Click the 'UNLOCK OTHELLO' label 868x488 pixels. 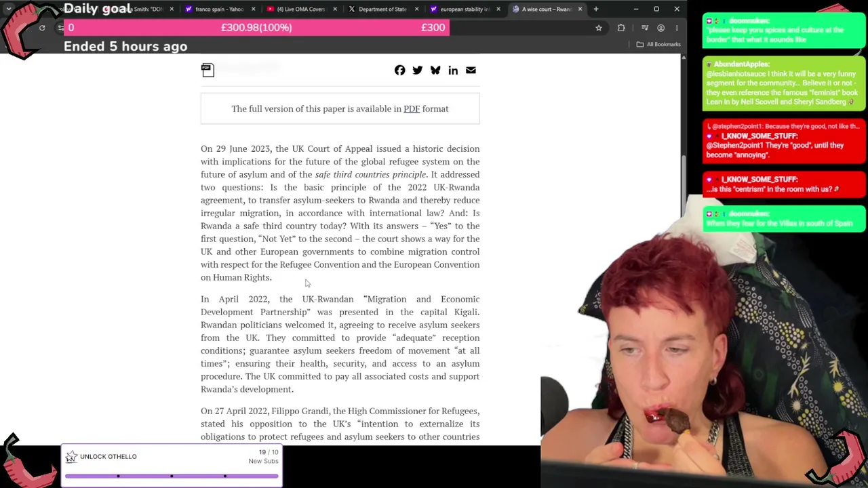(108, 456)
